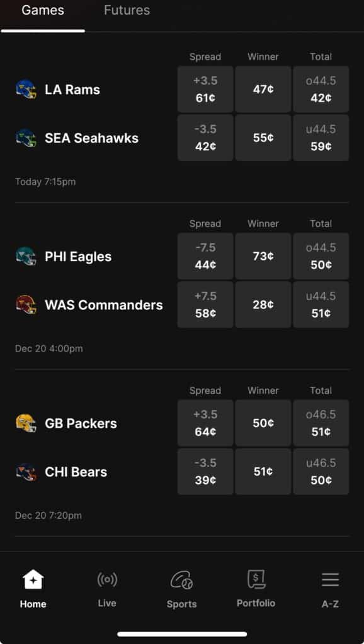This screenshot has height=644, width=364.
Task: Pick Seahawks to win at 55¢
Action: point(263,138)
